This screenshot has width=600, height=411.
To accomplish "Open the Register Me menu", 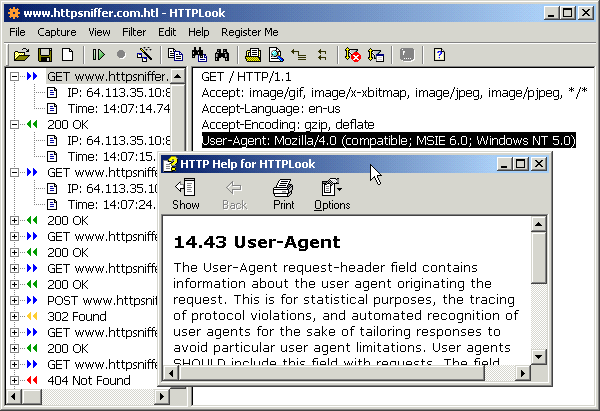I will click(x=250, y=32).
